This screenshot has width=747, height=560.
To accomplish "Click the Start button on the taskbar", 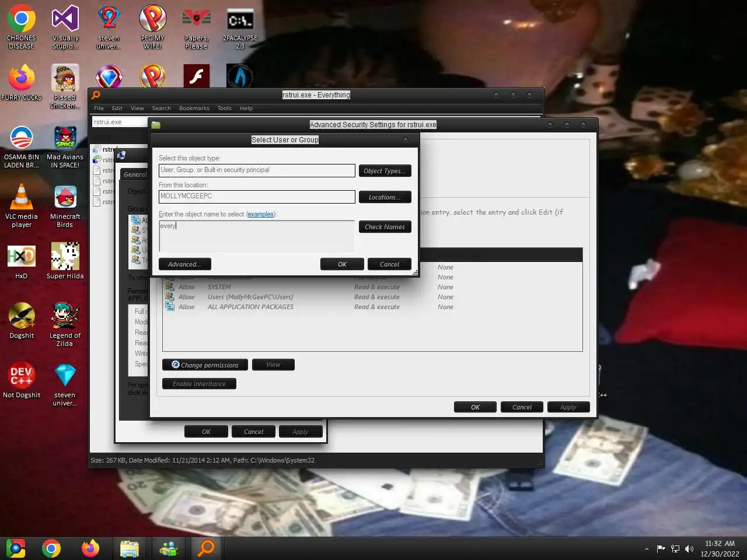I will click(x=16, y=548).
